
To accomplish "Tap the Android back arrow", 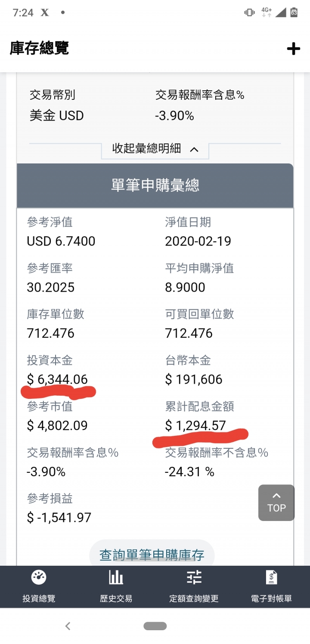I will 68,626.
